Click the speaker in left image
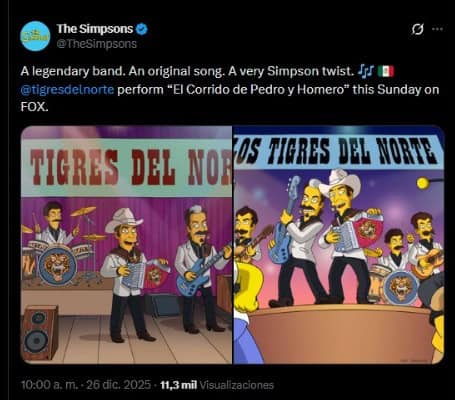The width and height of the screenshot is (455, 400). point(38,333)
